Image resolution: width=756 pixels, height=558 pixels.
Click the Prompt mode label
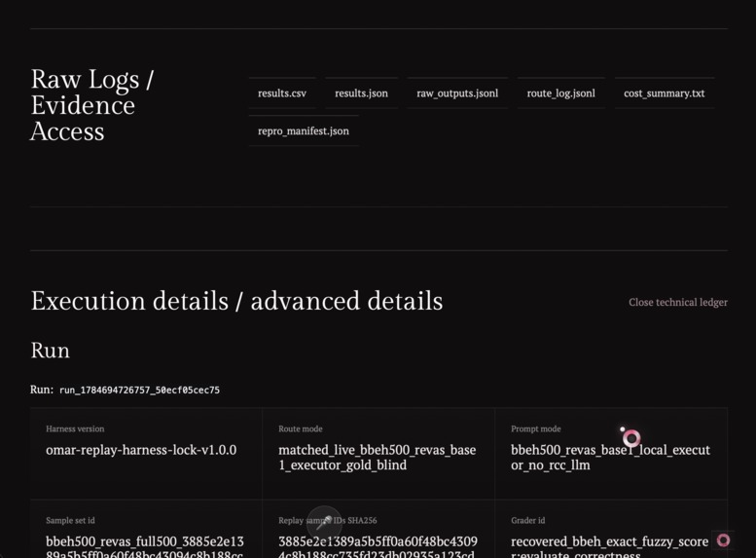(x=536, y=428)
